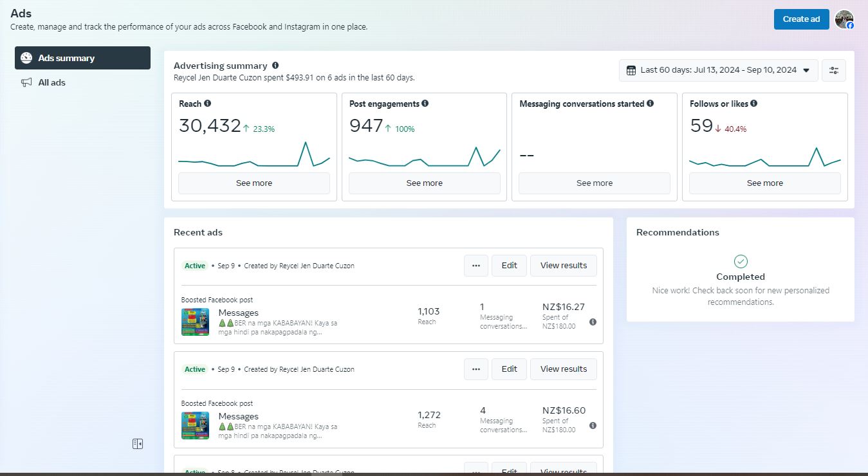Screen dimensions: 868x476
Task: Click the Completed checkmark icon in Recommendations
Action: click(x=741, y=261)
